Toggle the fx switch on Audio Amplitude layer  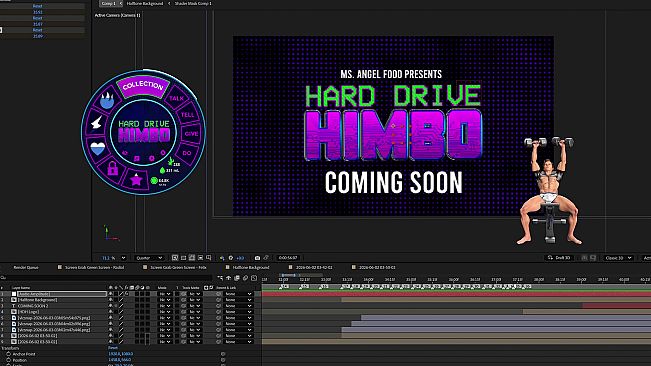[x=127, y=294]
